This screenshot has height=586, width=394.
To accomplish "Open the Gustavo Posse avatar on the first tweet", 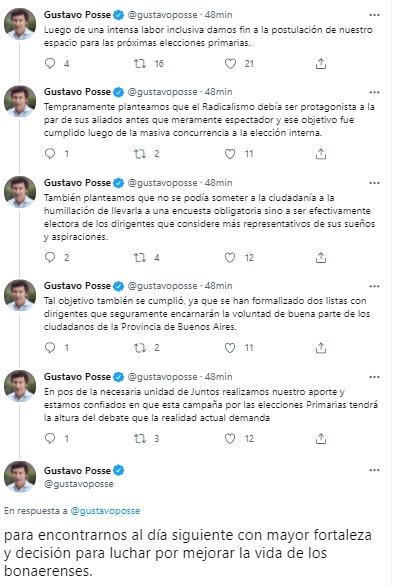I will click(x=20, y=24).
